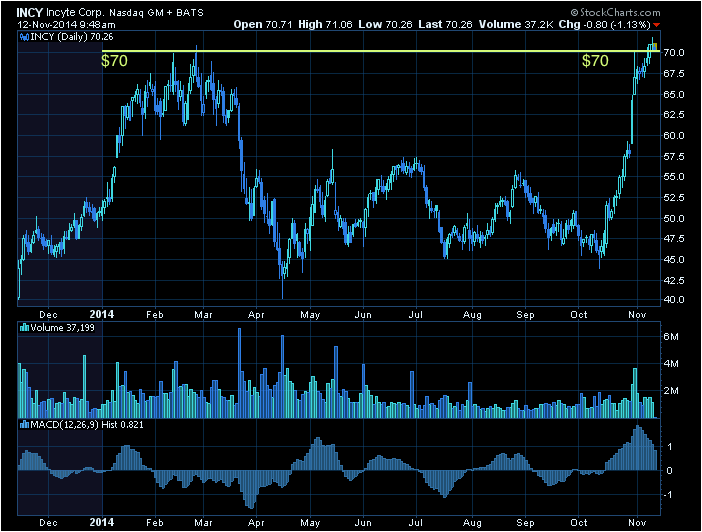
Task: Click the red down-arrow change indicator
Action: pyautogui.click(x=656, y=25)
